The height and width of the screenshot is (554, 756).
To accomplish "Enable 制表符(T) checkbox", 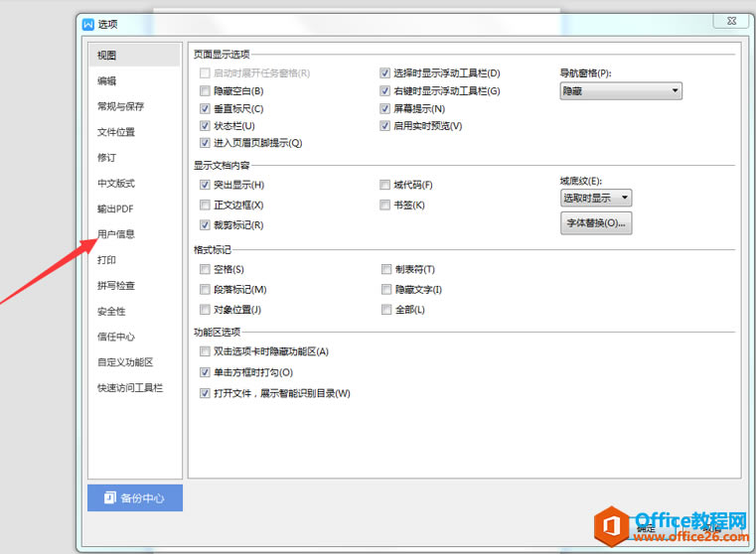I will coord(386,269).
